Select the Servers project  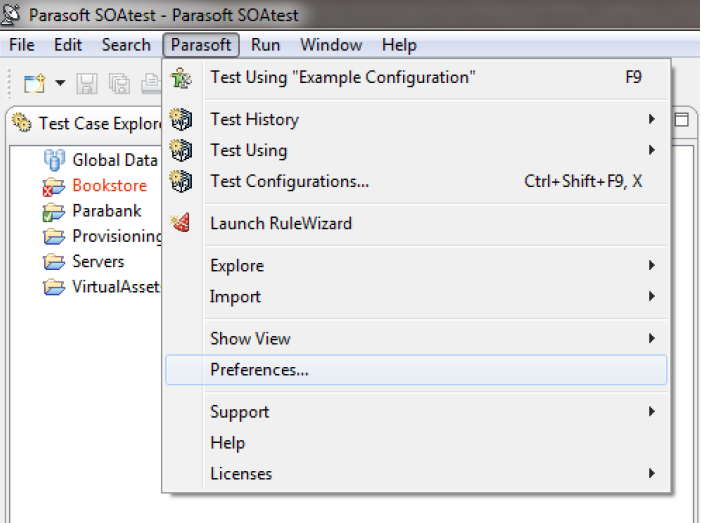click(98, 262)
